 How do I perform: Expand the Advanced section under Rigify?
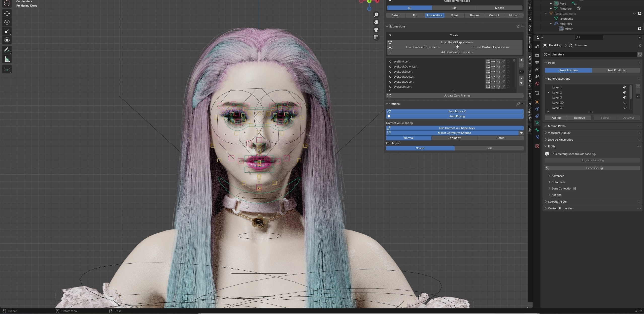[x=557, y=176]
